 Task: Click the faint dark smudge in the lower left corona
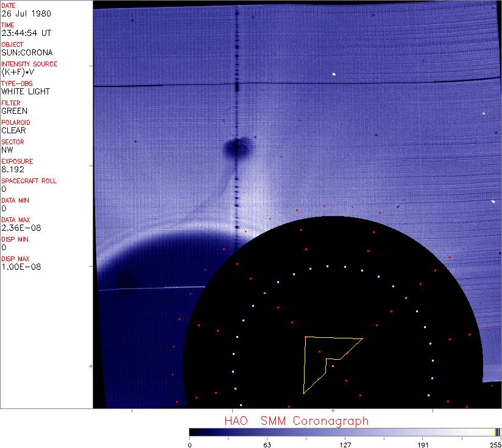pyautogui.click(x=127, y=279)
